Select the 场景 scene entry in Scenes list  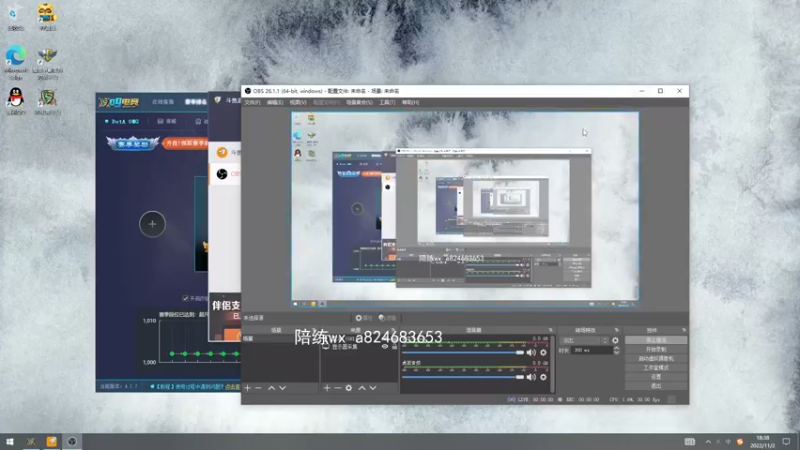280,339
